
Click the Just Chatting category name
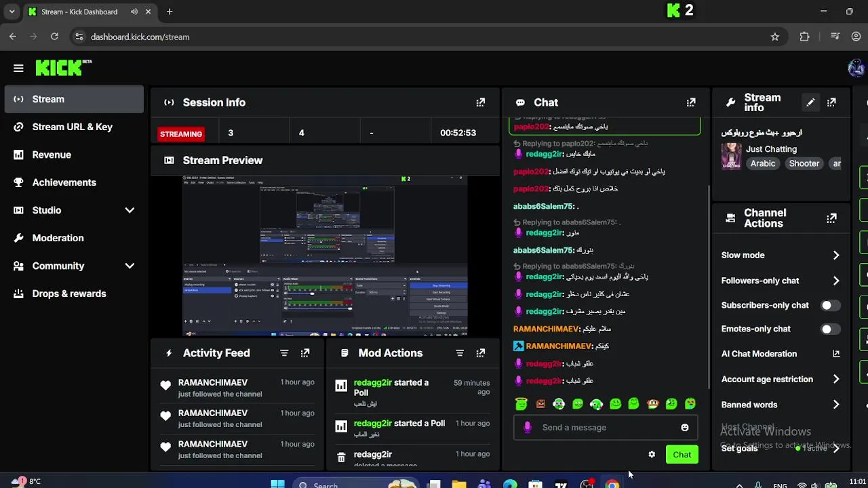click(771, 149)
